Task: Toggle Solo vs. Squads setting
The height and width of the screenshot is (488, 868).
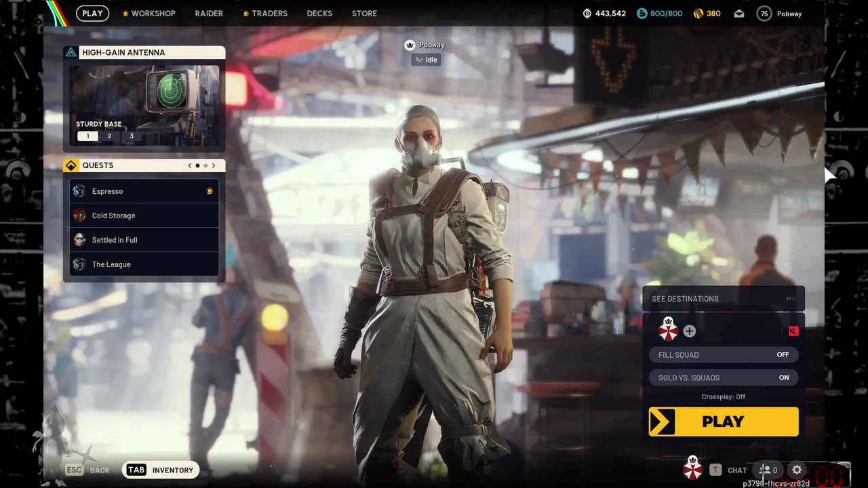Action: tap(724, 378)
